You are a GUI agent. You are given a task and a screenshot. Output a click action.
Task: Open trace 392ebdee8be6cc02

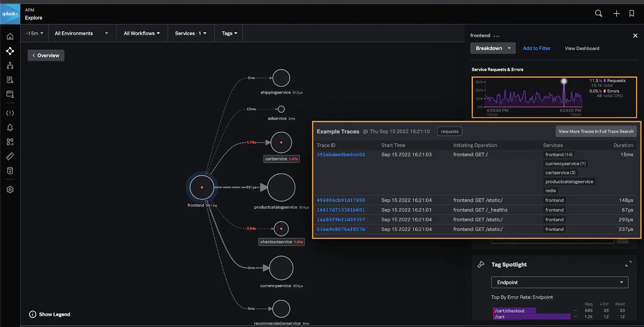coord(341,154)
